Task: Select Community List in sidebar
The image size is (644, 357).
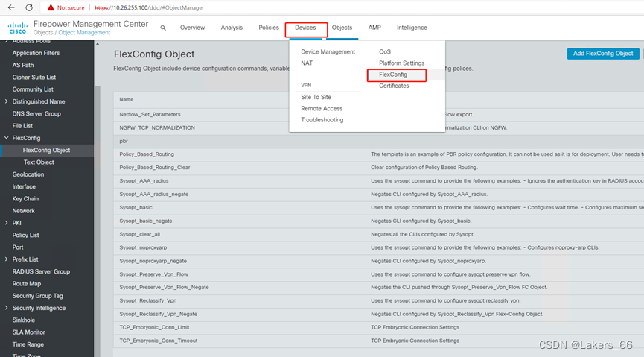Action: point(33,89)
